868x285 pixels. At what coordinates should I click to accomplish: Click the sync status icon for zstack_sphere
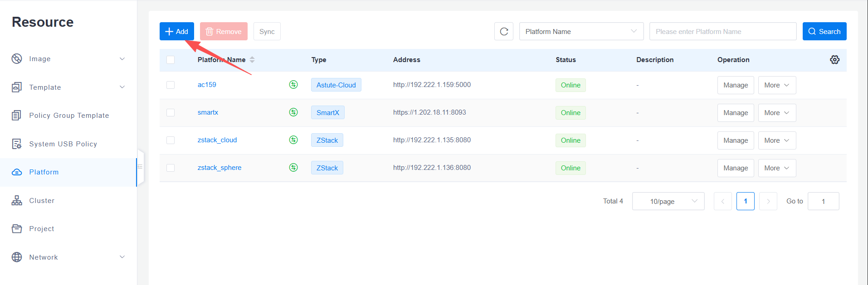click(293, 168)
